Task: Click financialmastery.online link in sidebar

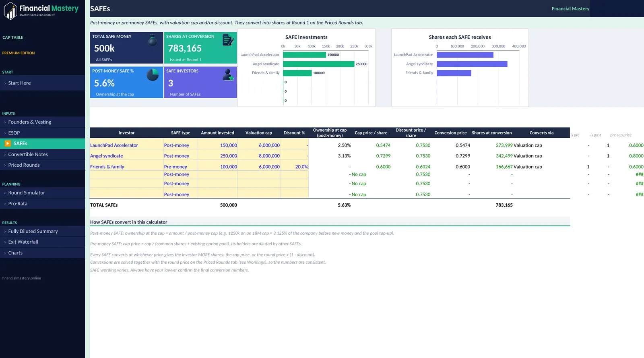Action: coord(22,278)
